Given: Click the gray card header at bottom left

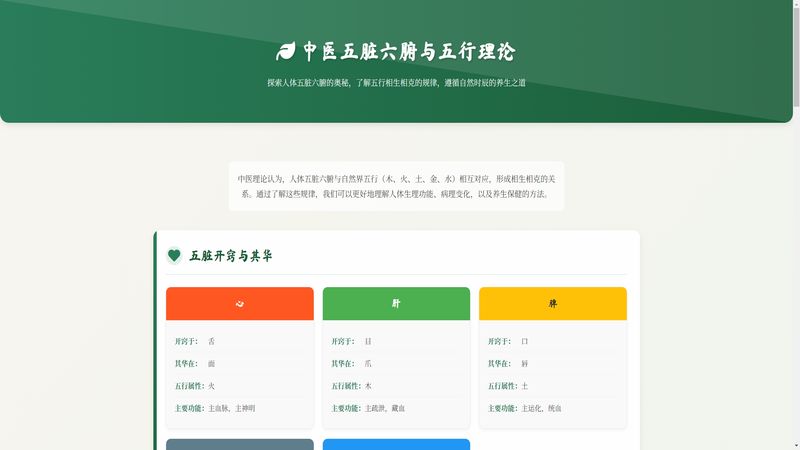Looking at the screenshot, I should (240, 444).
